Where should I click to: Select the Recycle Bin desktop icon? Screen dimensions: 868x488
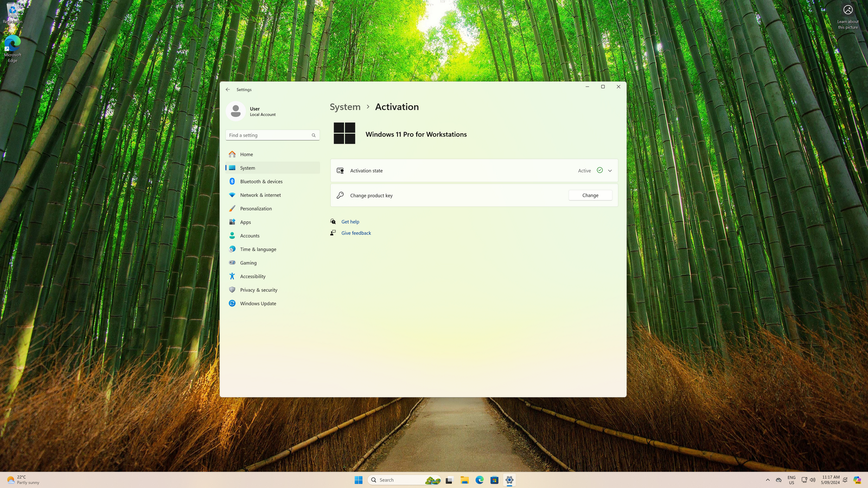[12, 13]
